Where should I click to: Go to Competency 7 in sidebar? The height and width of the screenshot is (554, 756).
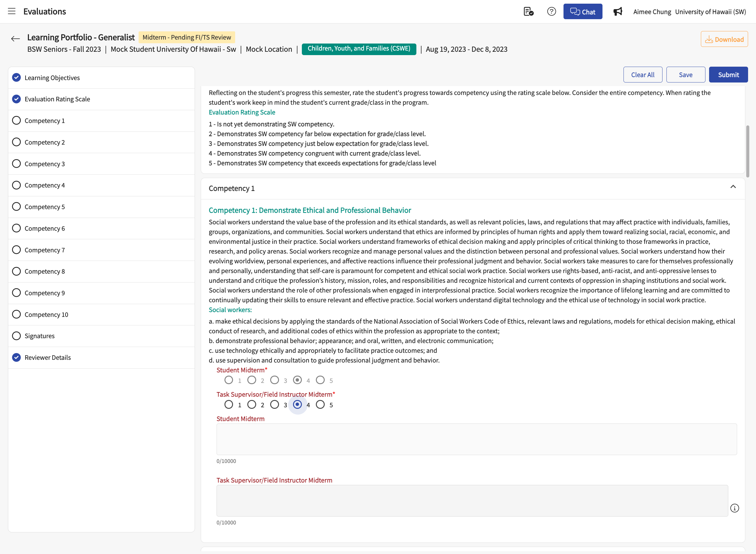point(101,250)
